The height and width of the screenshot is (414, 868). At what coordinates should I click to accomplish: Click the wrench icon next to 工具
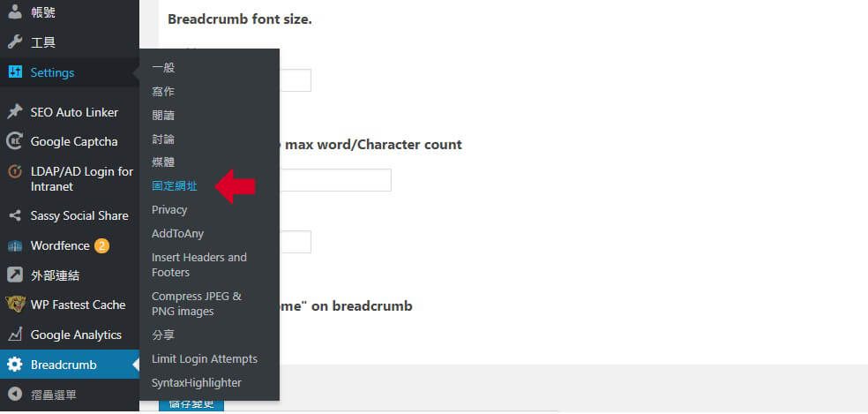pyautogui.click(x=15, y=42)
